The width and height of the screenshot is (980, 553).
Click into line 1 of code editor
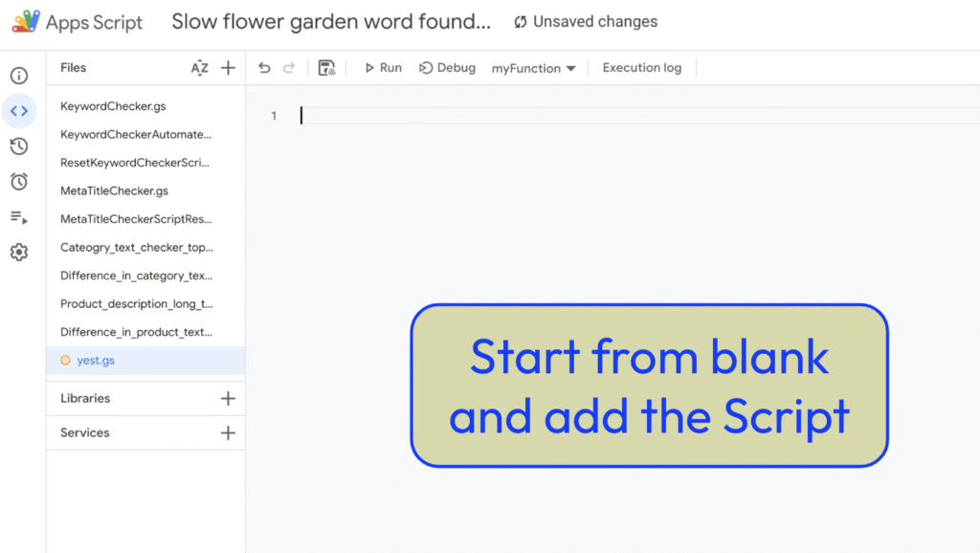574,116
